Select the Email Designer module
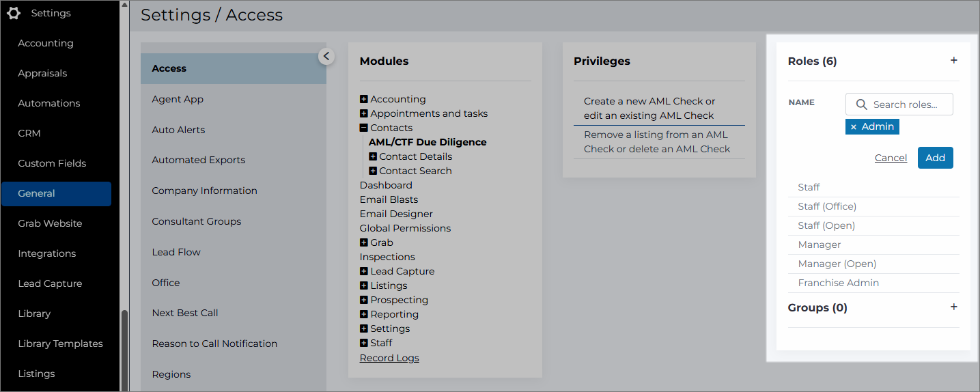Image resolution: width=980 pixels, height=392 pixels. (x=396, y=214)
